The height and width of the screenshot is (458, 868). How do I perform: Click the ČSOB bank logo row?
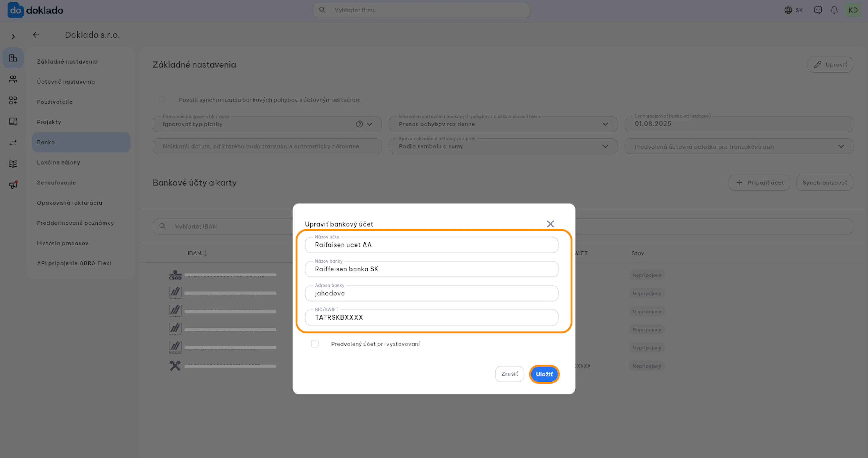click(x=175, y=275)
